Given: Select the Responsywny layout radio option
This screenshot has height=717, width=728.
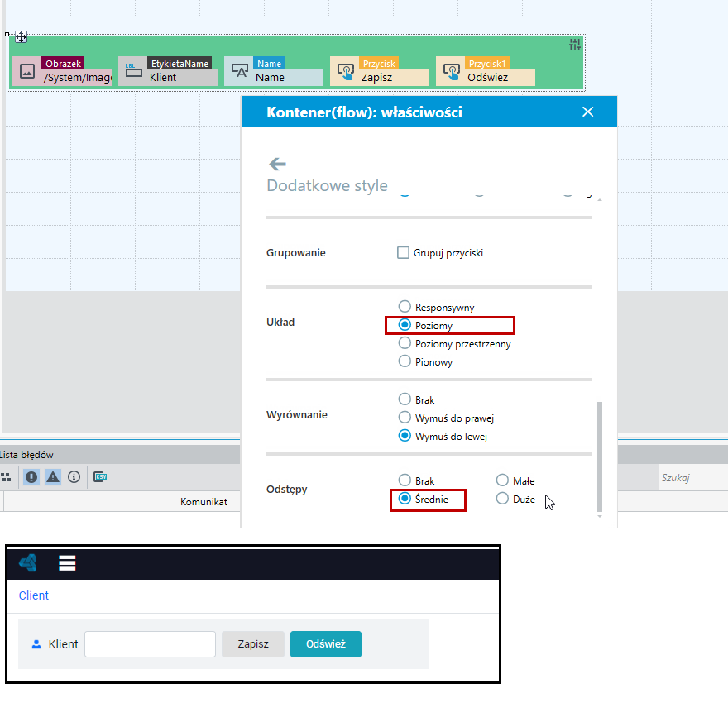Looking at the screenshot, I should pos(405,306).
